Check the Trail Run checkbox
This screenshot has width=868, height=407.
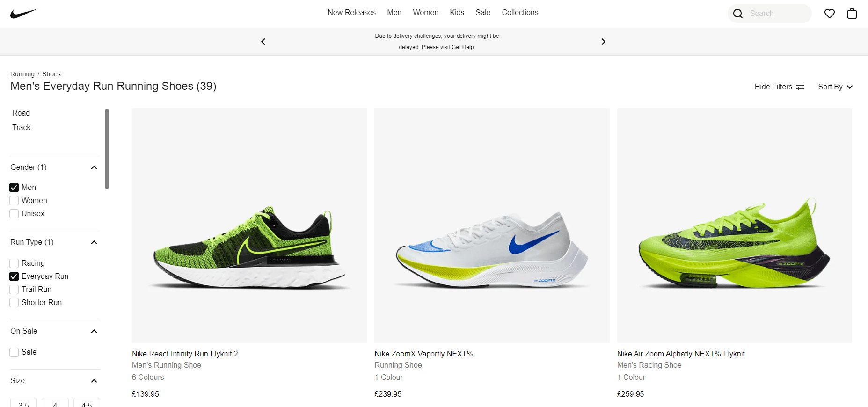coord(14,290)
